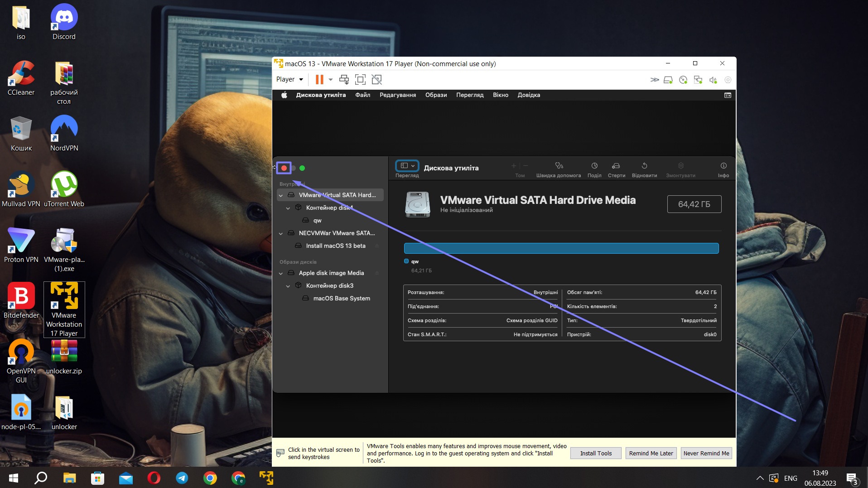Open the Дискова утиліта menu

tap(321, 95)
